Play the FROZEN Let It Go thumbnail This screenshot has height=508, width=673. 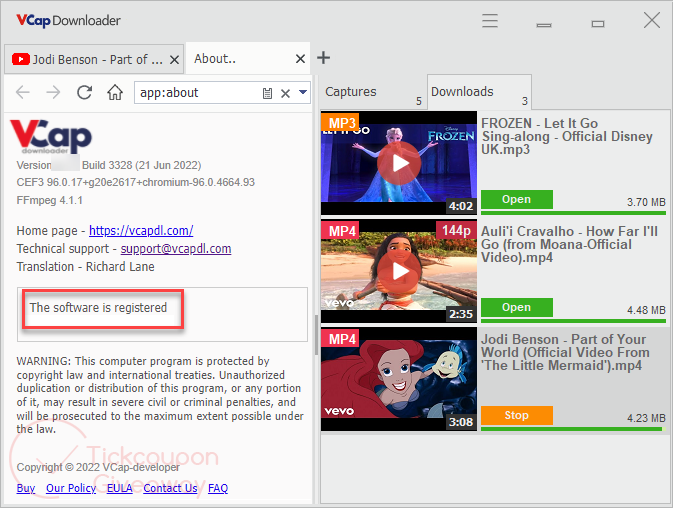[399, 163]
